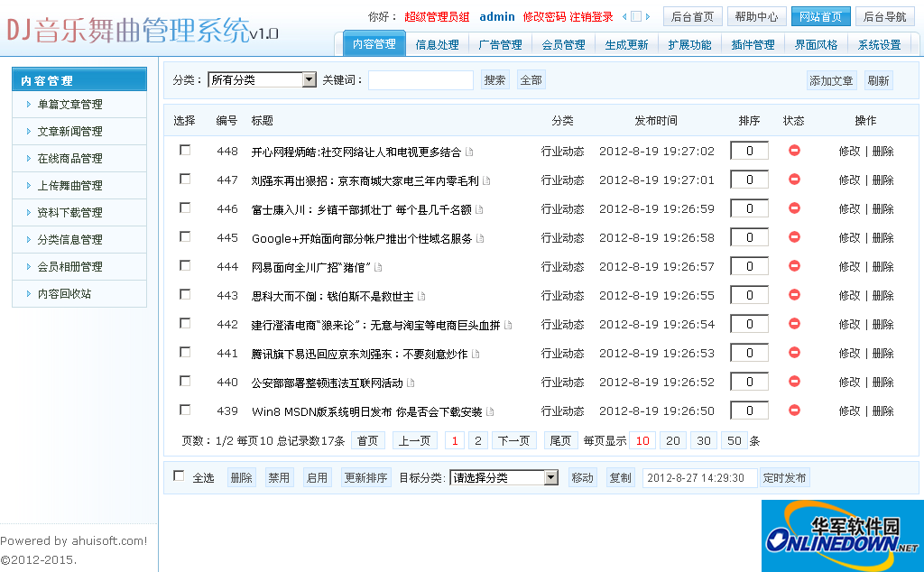Image resolution: width=924 pixels, height=572 pixels.
Task: Toggle red status icon for article 441
Action: pos(794,352)
